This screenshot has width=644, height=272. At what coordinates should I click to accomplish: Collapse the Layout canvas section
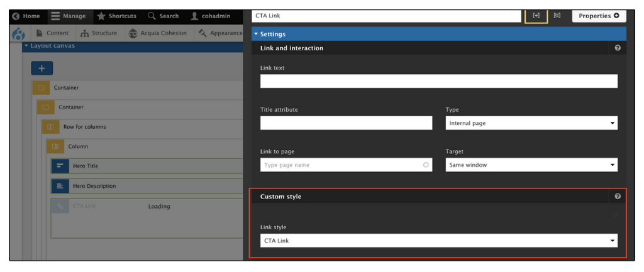tap(49, 45)
